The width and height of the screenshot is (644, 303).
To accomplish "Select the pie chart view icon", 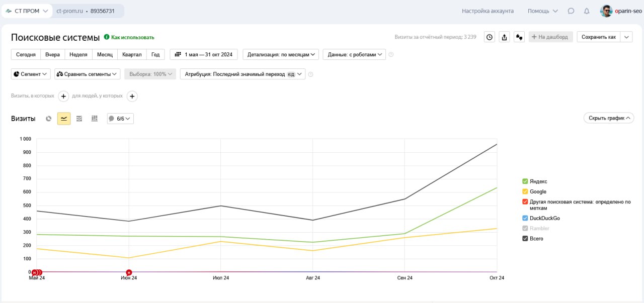I will coord(49,119).
